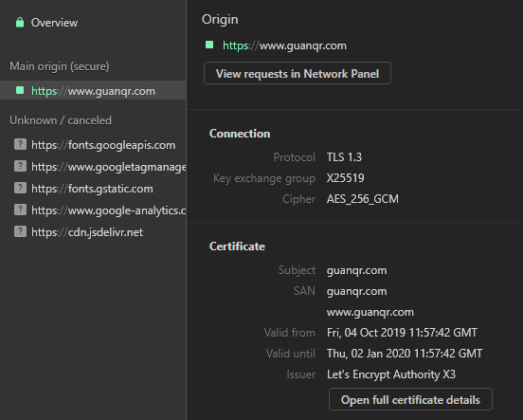This screenshot has height=420, width=523.
Task: Click the Certificate section heading
Action: tap(237, 247)
